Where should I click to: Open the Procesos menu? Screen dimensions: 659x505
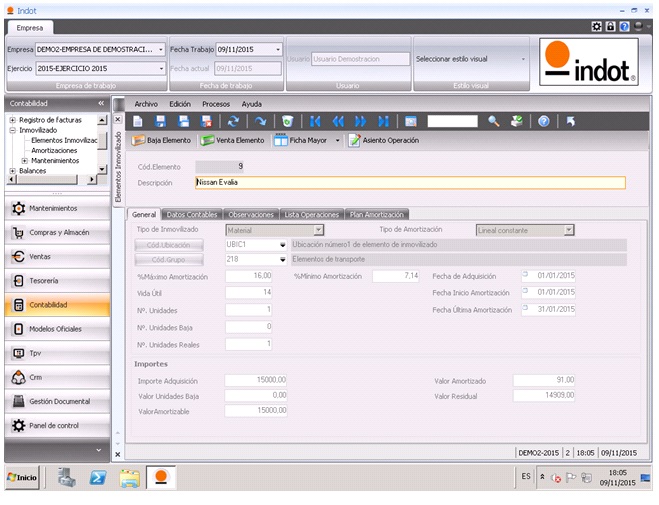tap(215, 103)
